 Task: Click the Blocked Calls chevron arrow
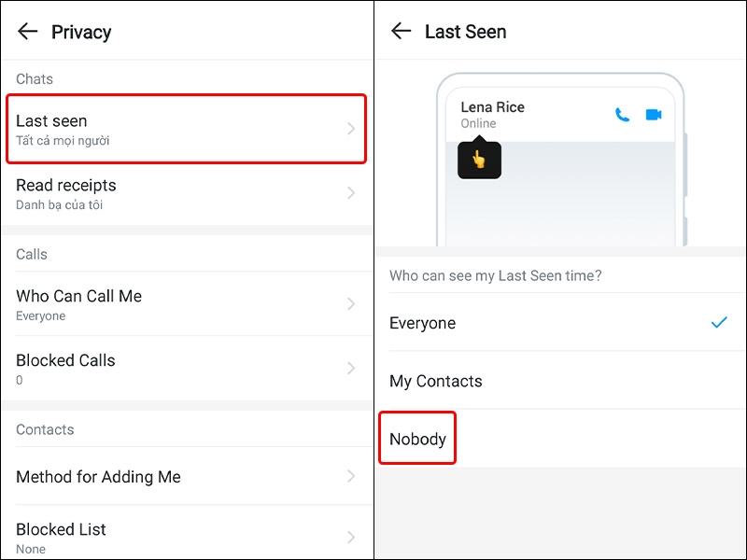click(351, 368)
